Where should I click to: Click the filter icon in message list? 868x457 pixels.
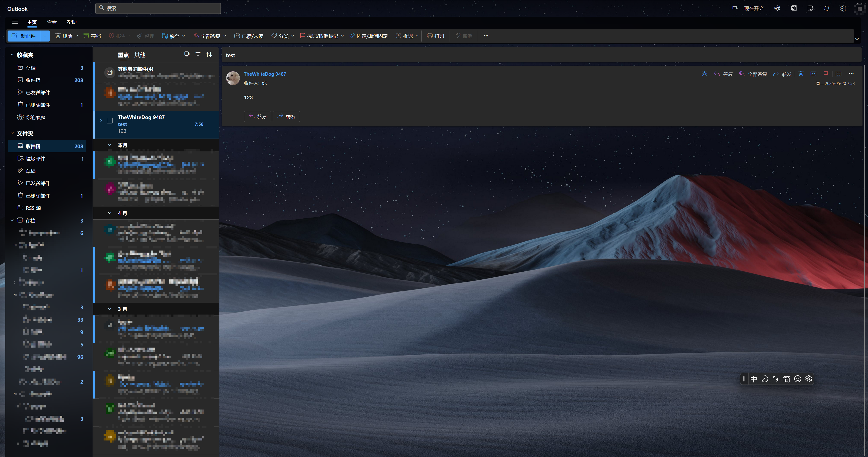click(x=198, y=54)
